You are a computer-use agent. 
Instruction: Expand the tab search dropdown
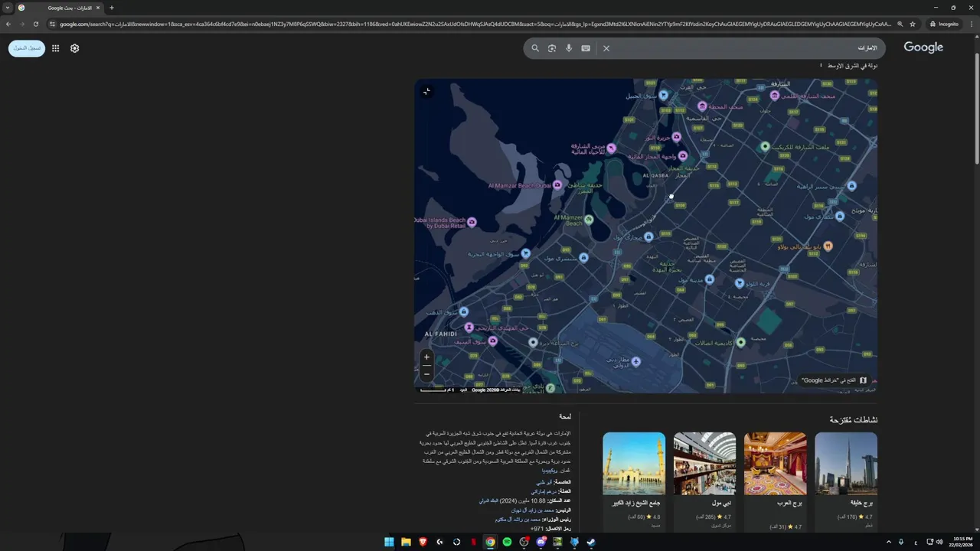point(7,8)
